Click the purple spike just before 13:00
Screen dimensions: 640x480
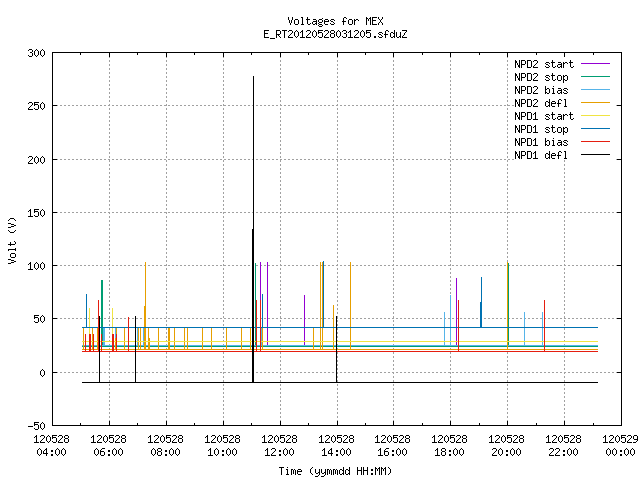(x=304, y=320)
